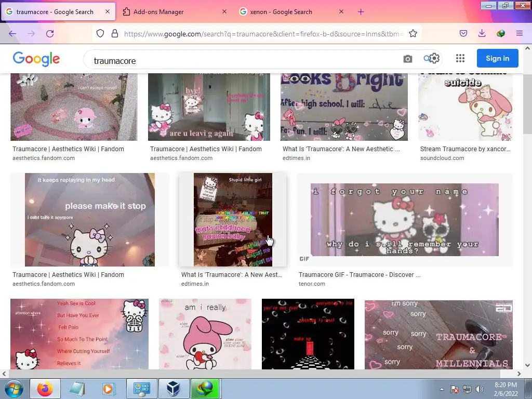
Task: Click the URL address bar
Action: coord(263,34)
